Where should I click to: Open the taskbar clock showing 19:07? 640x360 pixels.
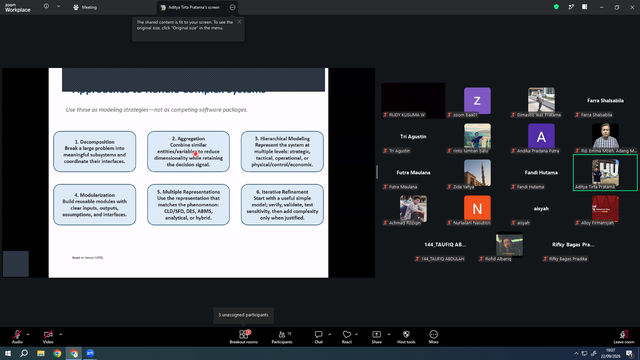pyautogui.click(x=610, y=353)
